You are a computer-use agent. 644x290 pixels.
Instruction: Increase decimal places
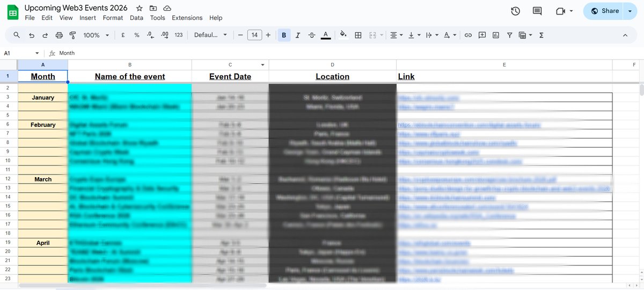165,35
